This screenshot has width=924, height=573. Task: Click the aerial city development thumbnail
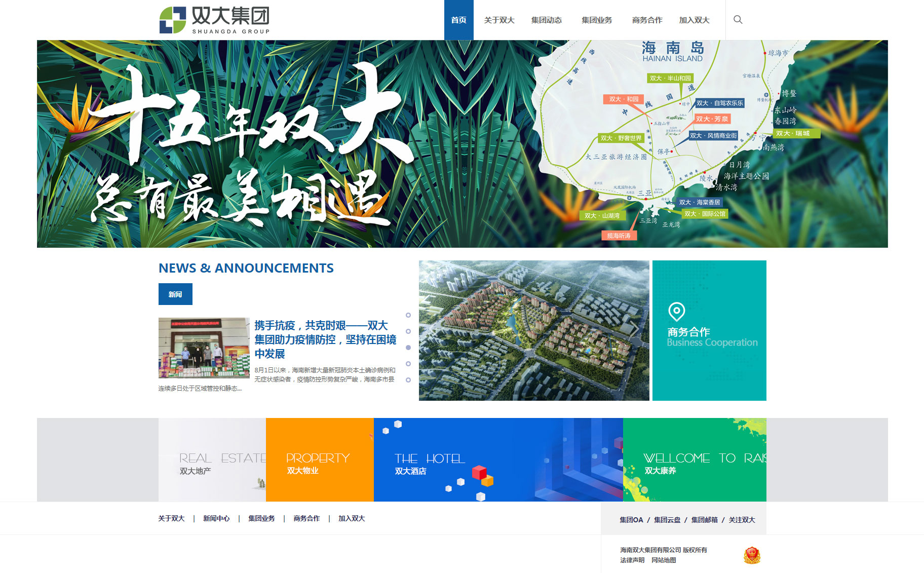533,330
